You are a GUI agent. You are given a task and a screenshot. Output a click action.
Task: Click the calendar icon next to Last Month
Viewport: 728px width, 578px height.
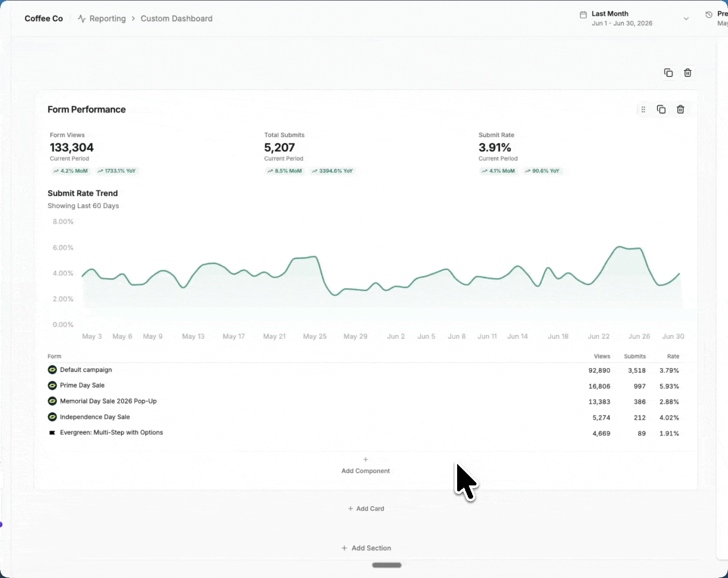pyautogui.click(x=583, y=14)
